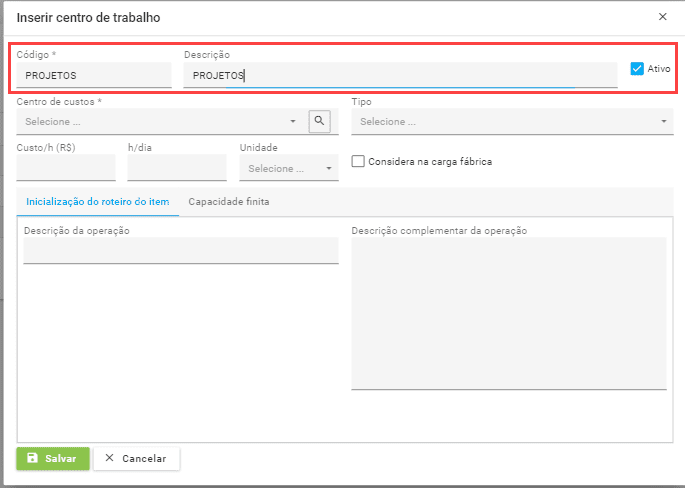This screenshot has height=488, width=685.
Task: Select the h/dia input field
Action: (177, 168)
